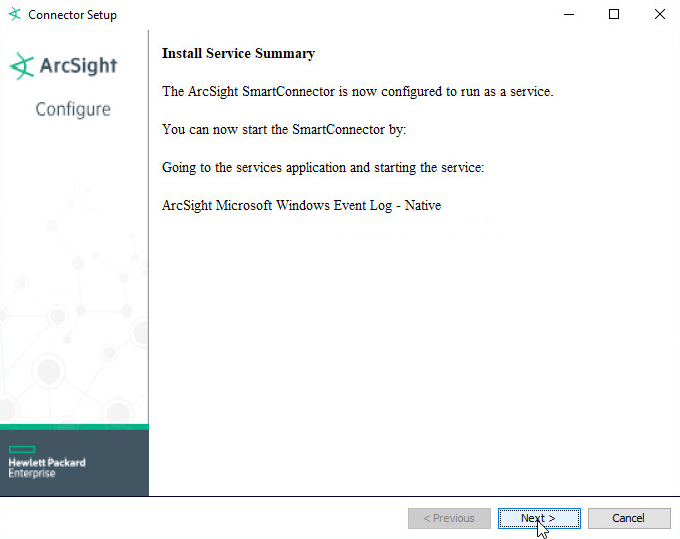This screenshot has width=680, height=539.
Task: Close the Connector Setup window
Action: [x=660, y=14]
